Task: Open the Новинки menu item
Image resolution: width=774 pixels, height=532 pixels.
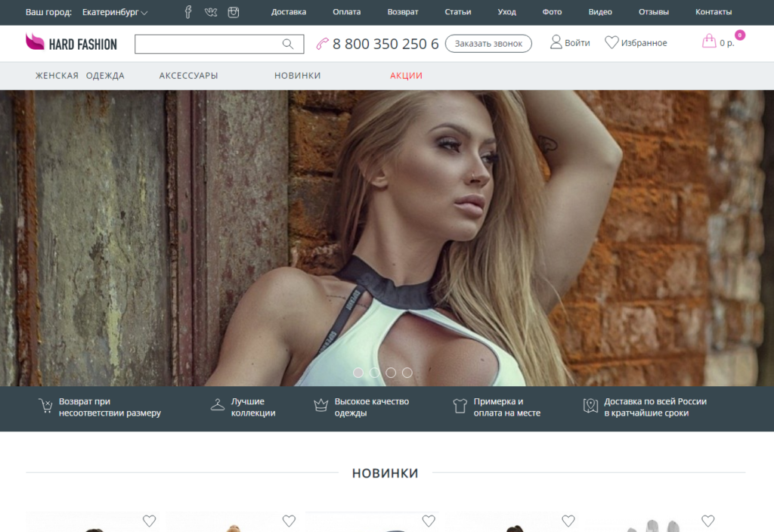Action: point(298,76)
